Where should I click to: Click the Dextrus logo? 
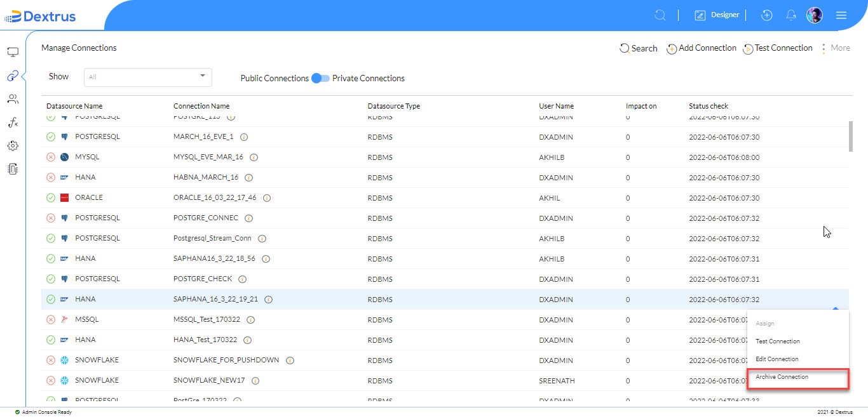point(40,16)
